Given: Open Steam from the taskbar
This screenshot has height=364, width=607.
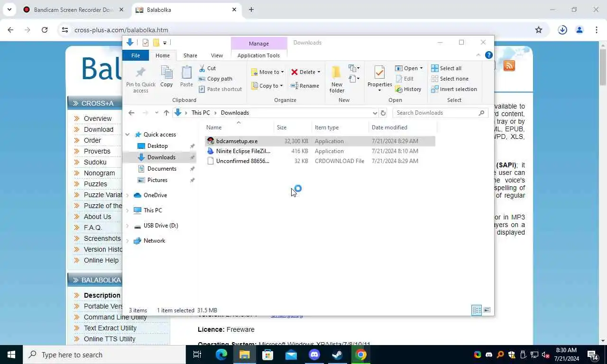Looking at the screenshot, I should (338, 355).
